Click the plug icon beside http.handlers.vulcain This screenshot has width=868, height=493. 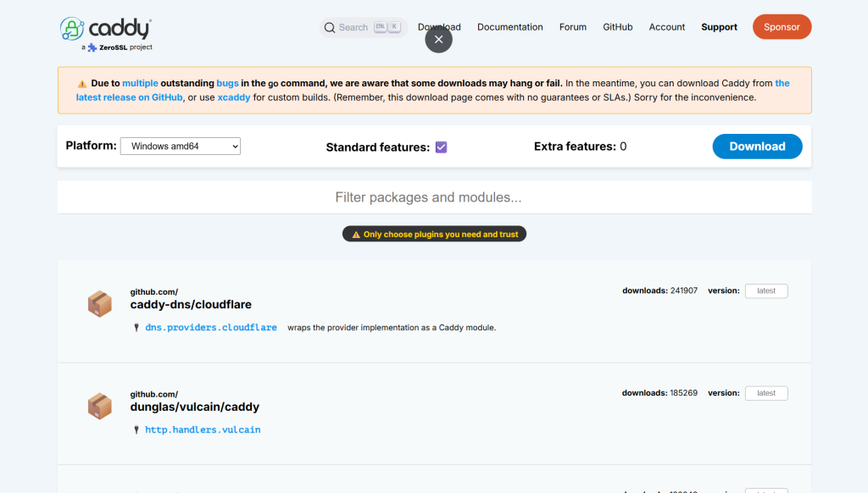(136, 430)
